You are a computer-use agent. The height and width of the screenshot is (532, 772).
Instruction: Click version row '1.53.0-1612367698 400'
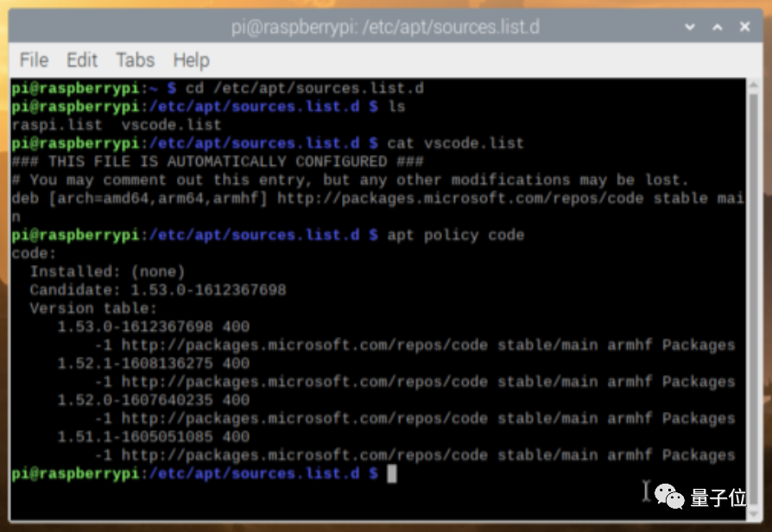click(153, 326)
